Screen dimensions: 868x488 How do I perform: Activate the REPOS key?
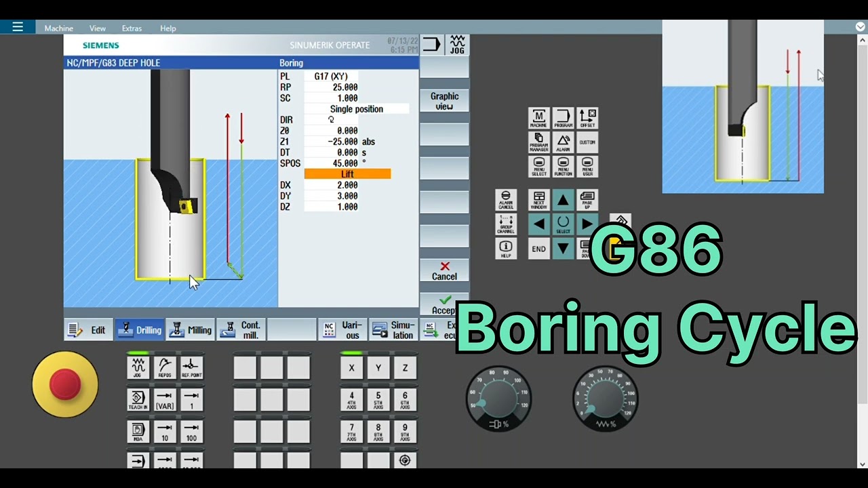165,367
